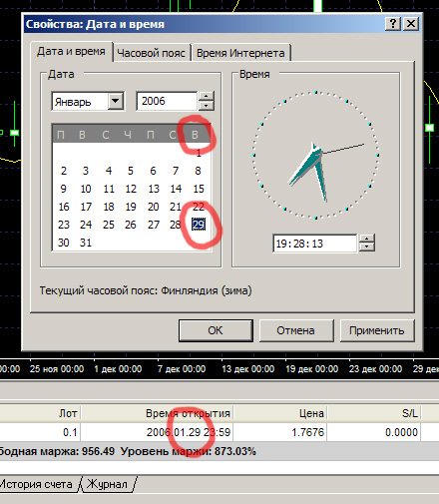Open the Время Интернета tab
The width and height of the screenshot is (439, 504).
coord(240,53)
